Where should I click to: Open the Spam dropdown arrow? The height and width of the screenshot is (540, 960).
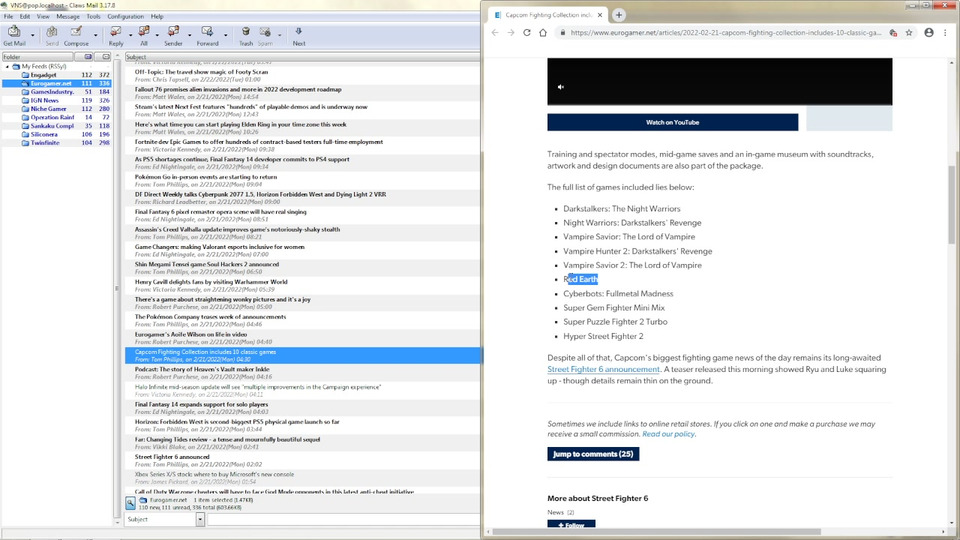click(x=280, y=35)
